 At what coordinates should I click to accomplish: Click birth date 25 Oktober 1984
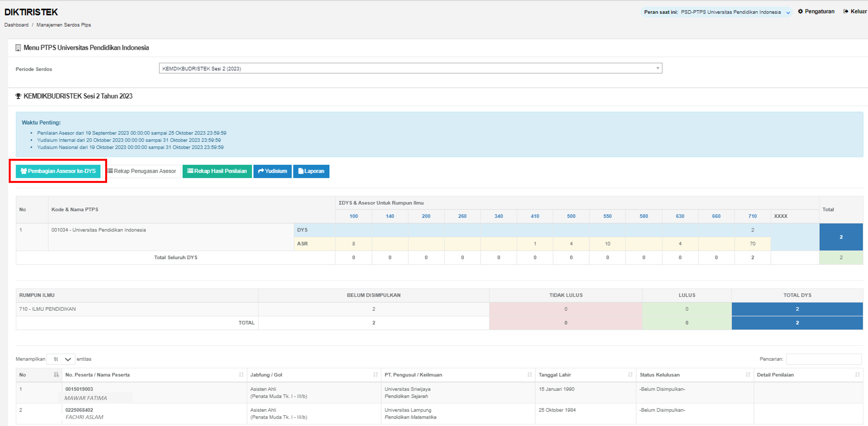(x=557, y=410)
